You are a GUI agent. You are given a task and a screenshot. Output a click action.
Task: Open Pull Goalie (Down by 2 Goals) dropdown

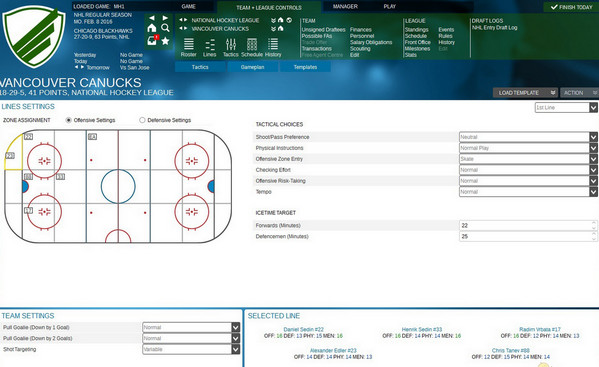tap(191, 338)
